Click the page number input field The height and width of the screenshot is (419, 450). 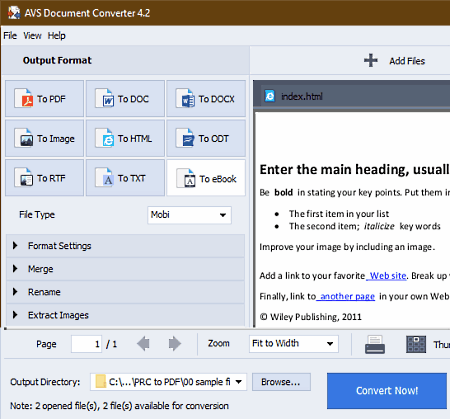click(86, 344)
